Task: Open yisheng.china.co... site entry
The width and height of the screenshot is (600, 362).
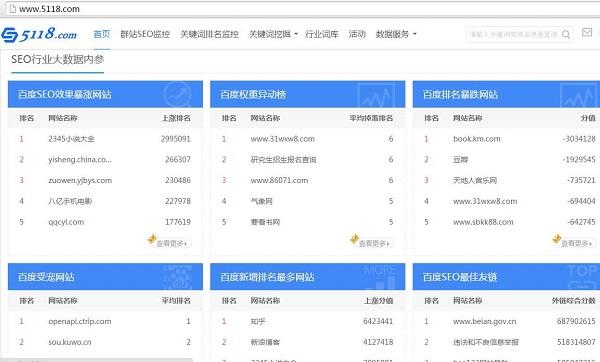Action: [x=80, y=160]
